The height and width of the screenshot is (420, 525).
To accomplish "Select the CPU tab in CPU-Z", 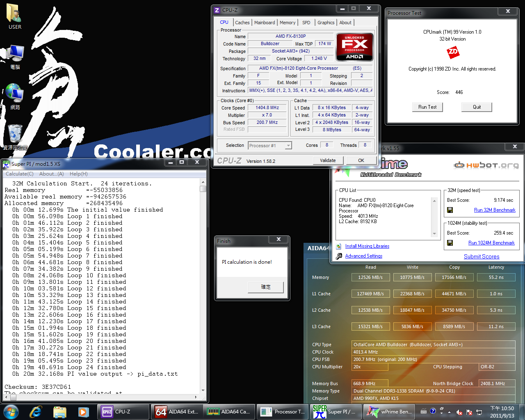I will click(x=224, y=22).
